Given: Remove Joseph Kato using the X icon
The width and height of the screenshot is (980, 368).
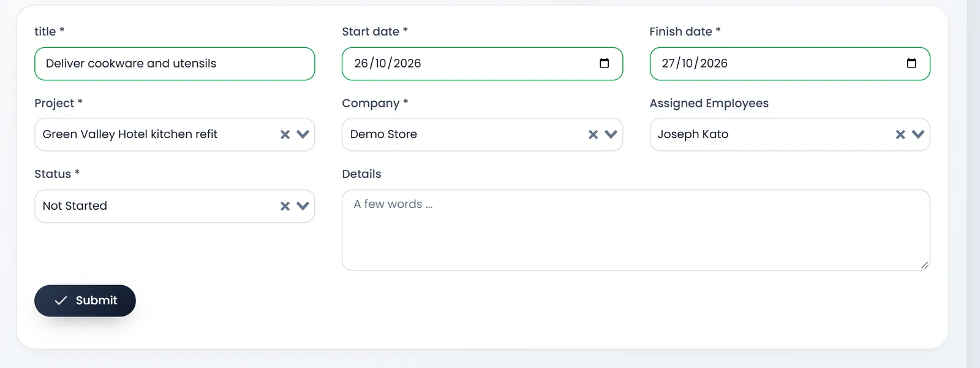Looking at the screenshot, I should [900, 134].
